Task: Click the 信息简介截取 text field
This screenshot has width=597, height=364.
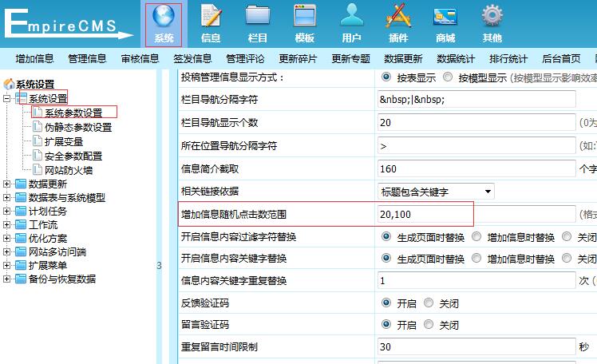Action: [476, 169]
